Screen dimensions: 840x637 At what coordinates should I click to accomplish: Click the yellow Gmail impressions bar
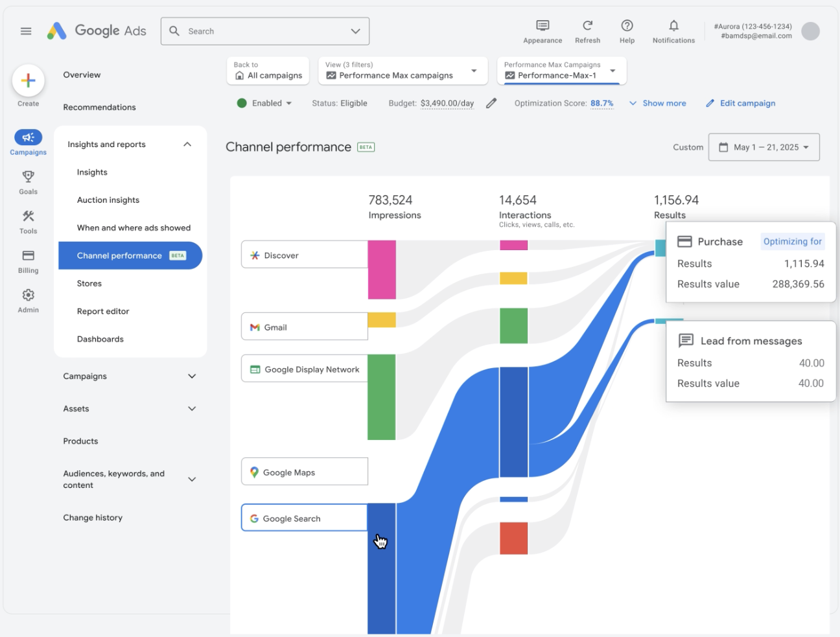tap(382, 320)
